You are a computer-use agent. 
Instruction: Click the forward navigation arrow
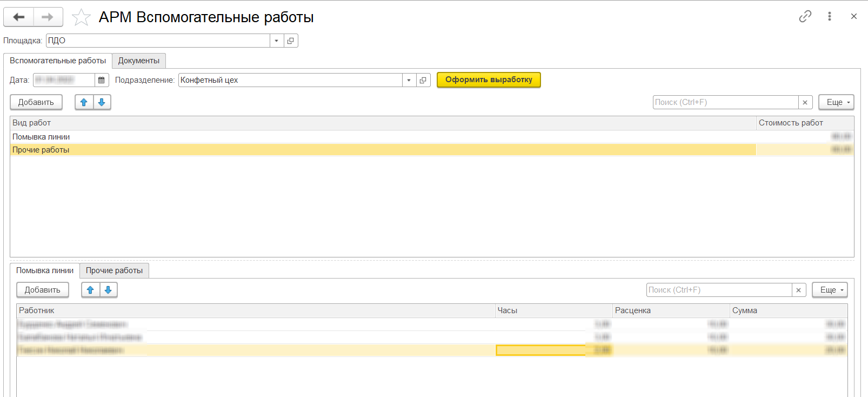click(x=48, y=17)
